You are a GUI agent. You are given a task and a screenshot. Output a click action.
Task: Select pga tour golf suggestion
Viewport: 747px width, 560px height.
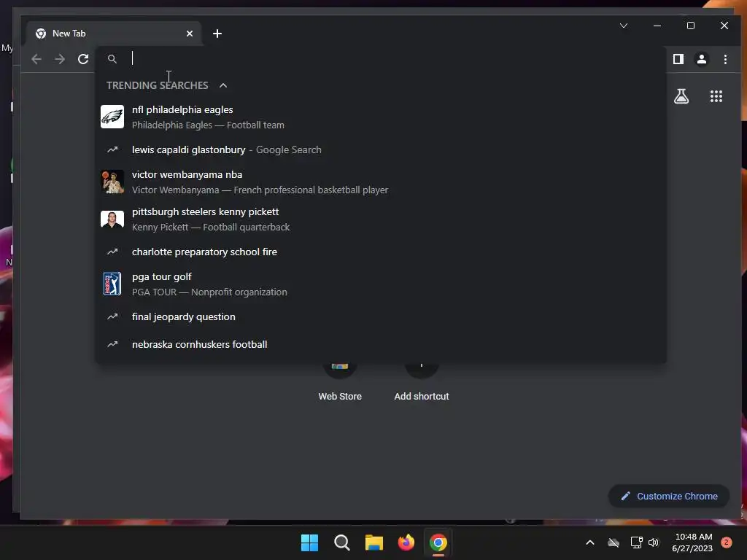pyautogui.click(x=381, y=284)
